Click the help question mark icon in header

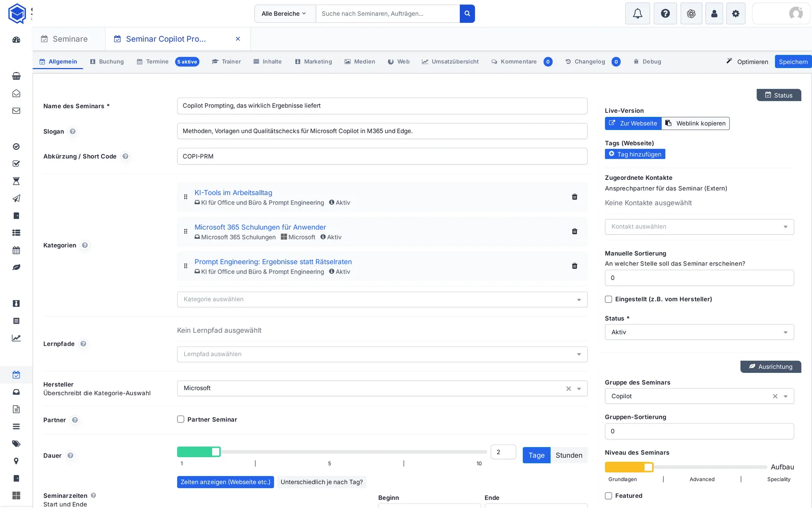tap(665, 14)
